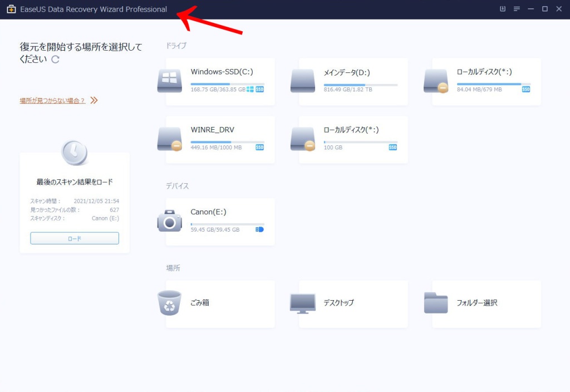
Task: Open the 場所が見つからない場合？ link
Action: (52, 101)
